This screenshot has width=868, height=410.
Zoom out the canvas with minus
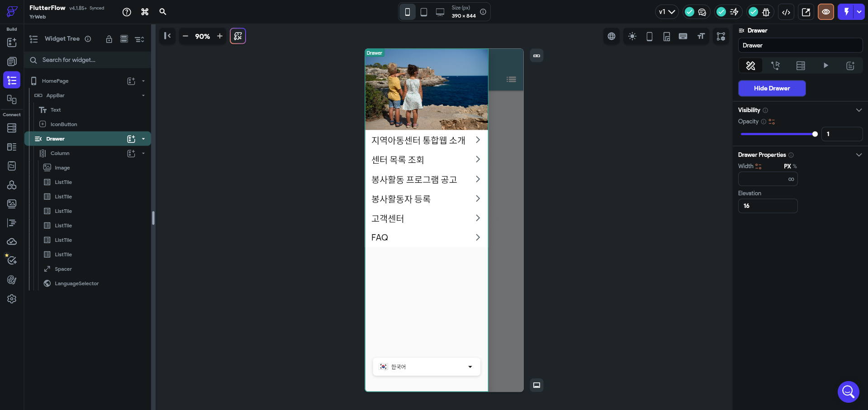[185, 36]
